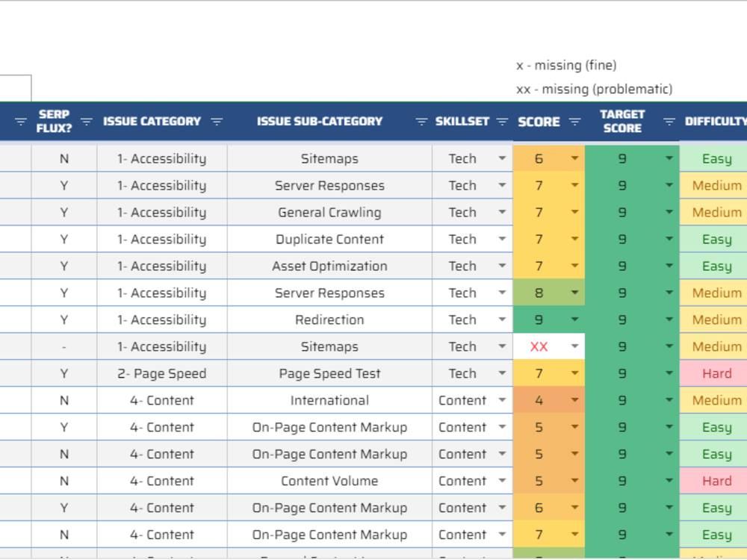Screen dimensions: 747x560
Task: Open the score dropdown showing 8 for Server Responses
Action: pyautogui.click(x=575, y=293)
